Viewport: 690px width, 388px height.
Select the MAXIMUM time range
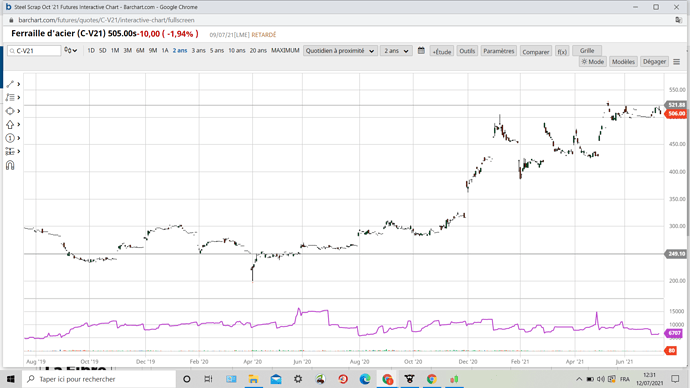point(285,51)
